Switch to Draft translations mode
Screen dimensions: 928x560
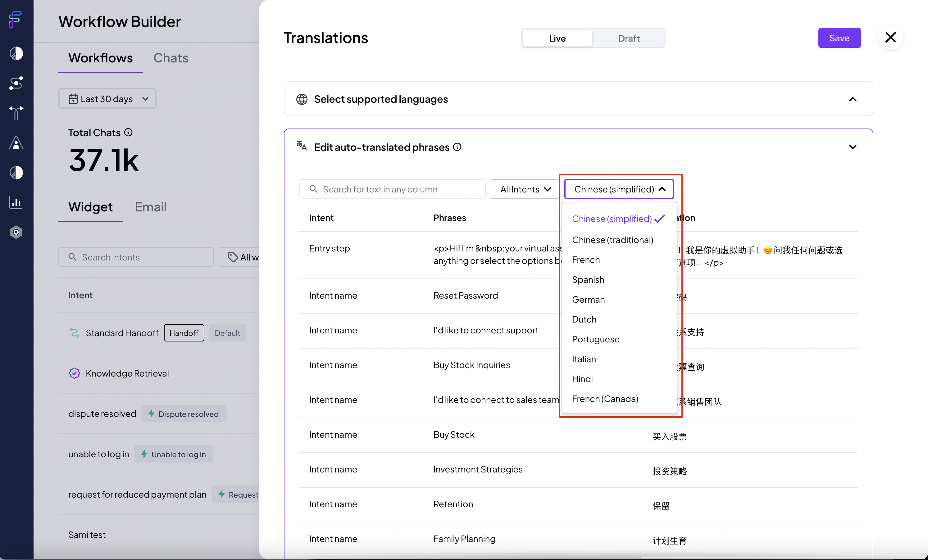click(x=629, y=38)
